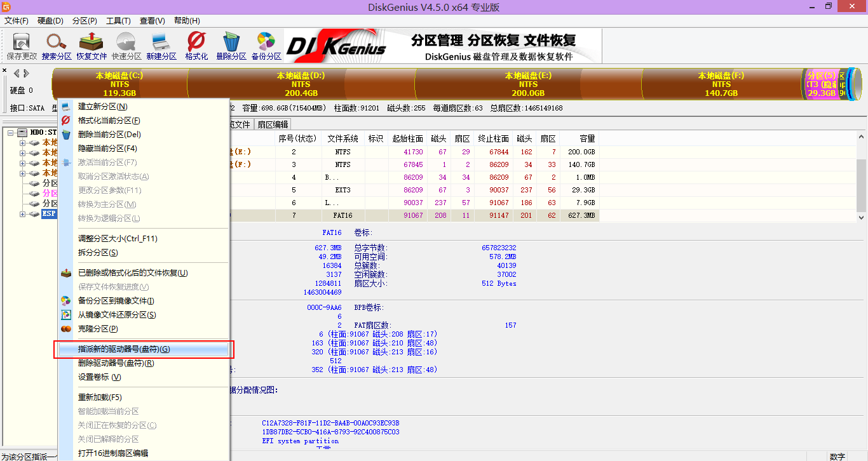
Task: Select the EXT3 partition row
Action: [x=414, y=190]
